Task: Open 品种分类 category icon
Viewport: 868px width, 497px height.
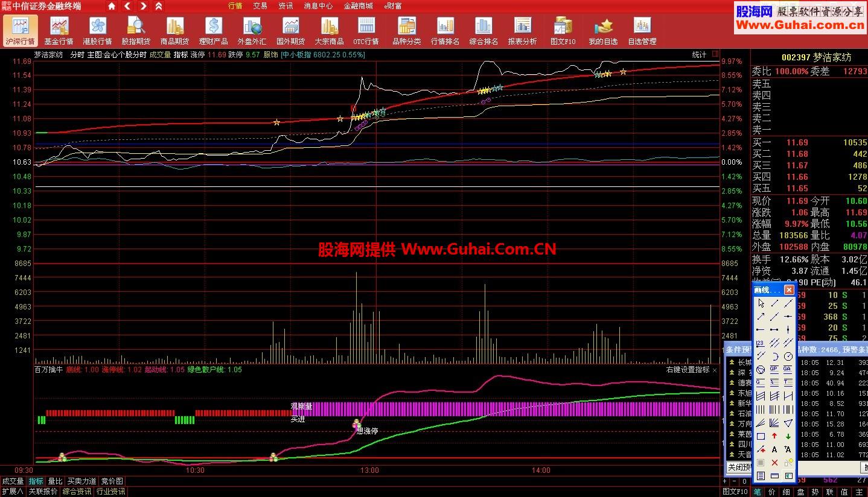Action: pos(406,31)
